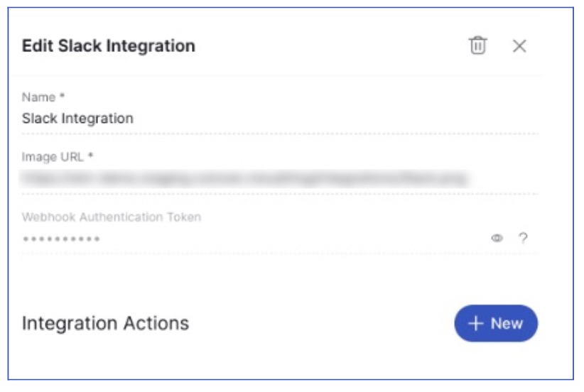Add a new integration action
This screenshot has width=584, height=392.
click(496, 323)
